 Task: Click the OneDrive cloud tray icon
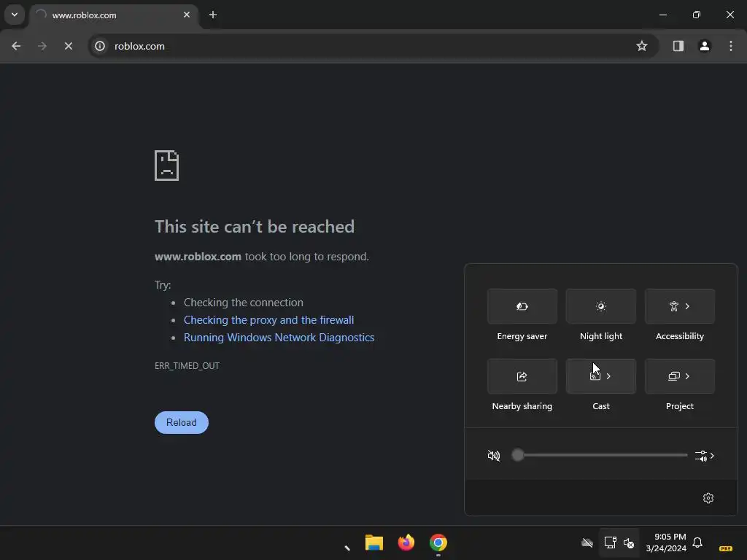coord(587,542)
